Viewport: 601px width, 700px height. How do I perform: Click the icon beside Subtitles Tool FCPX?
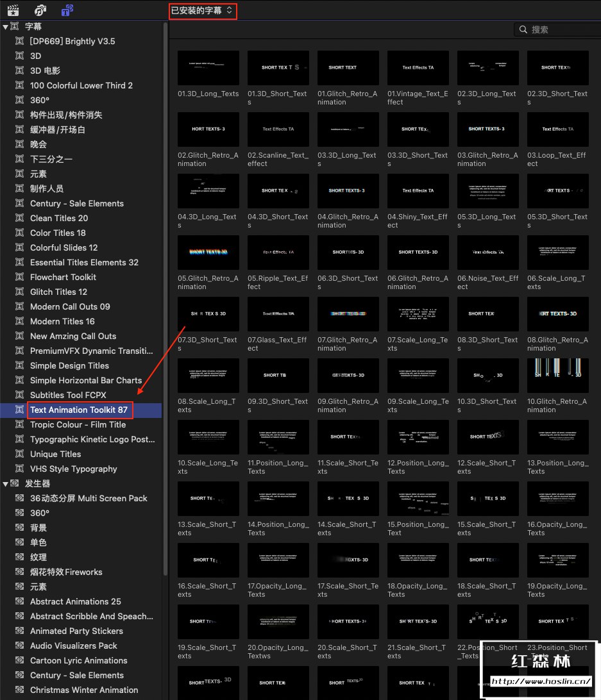[20, 395]
